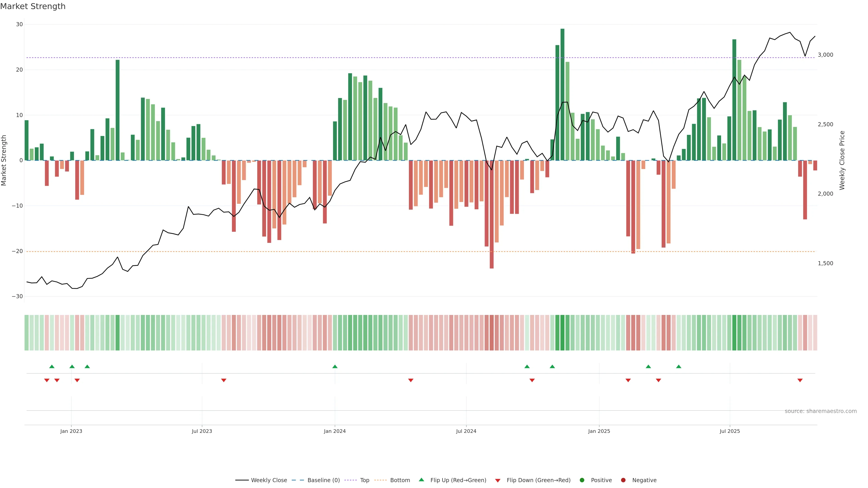
Task: Click Weekly Close Price axis title
Action: pos(842,160)
